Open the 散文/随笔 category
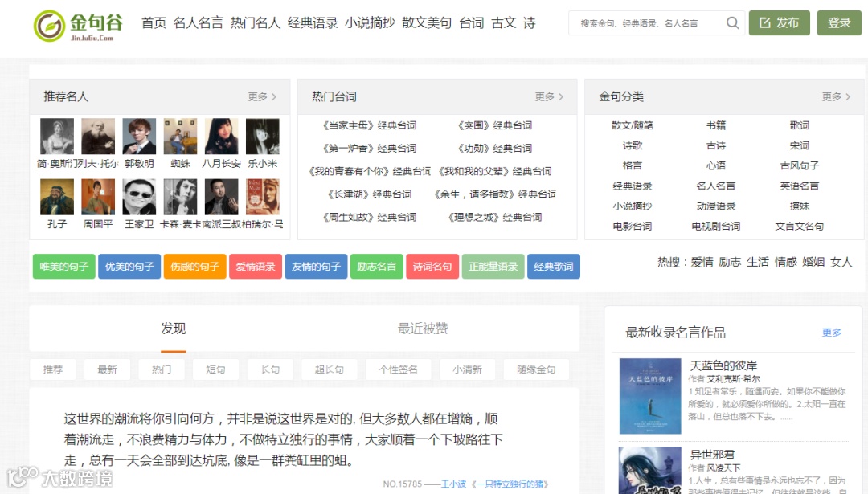Viewport: 868px width, 494px height. coord(633,125)
